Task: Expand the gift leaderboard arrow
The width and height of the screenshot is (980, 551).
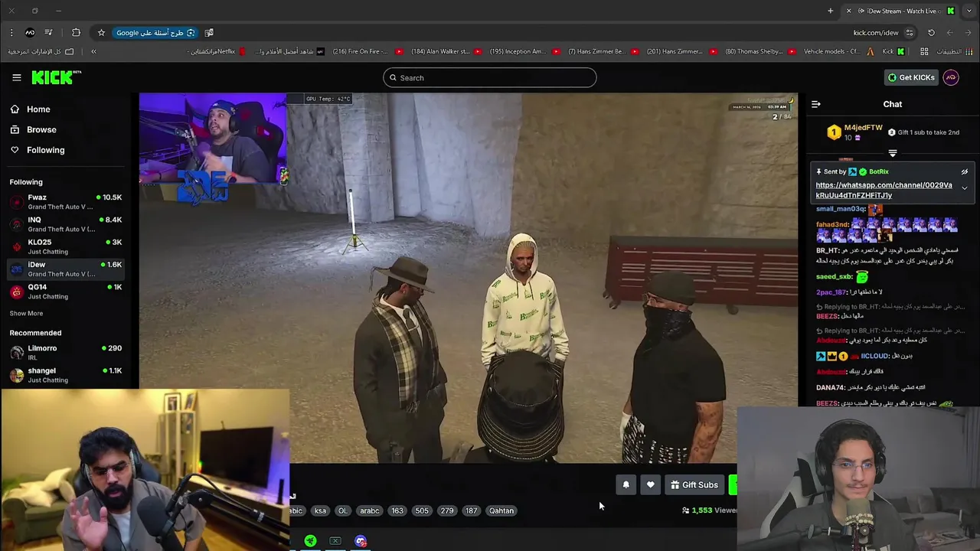Action: coord(892,153)
